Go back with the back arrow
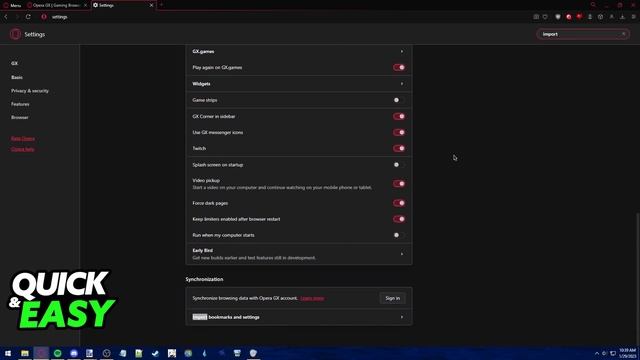 [6, 17]
